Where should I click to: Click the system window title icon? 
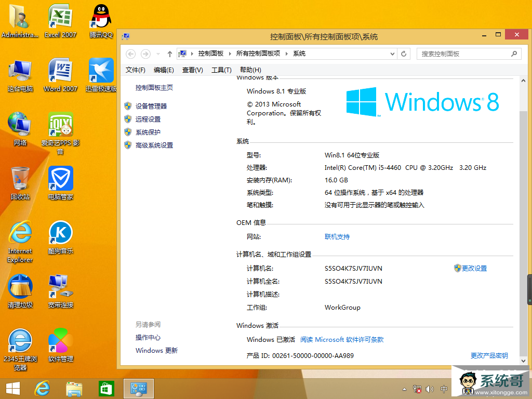[126, 36]
